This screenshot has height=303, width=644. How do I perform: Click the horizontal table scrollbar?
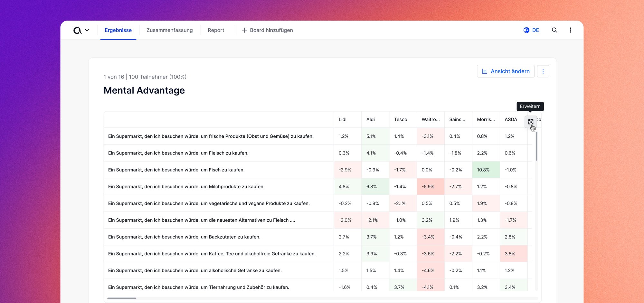pos(122,298)
